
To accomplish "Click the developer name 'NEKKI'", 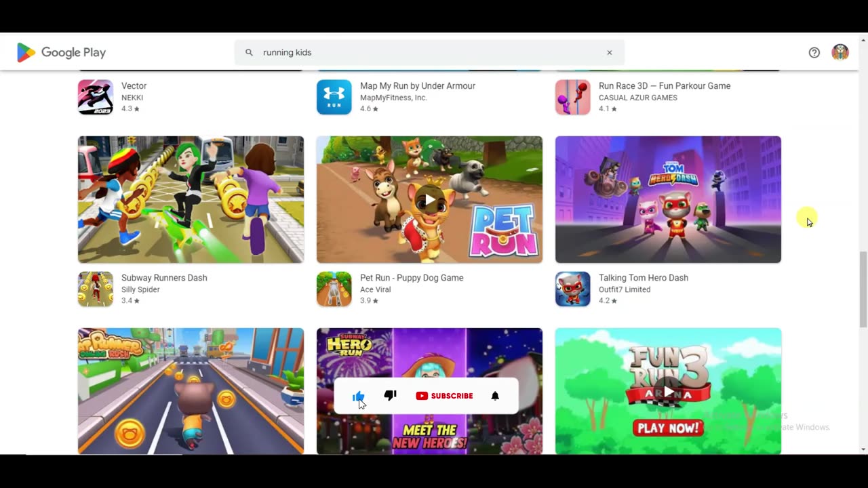I will tap(132, 98).
